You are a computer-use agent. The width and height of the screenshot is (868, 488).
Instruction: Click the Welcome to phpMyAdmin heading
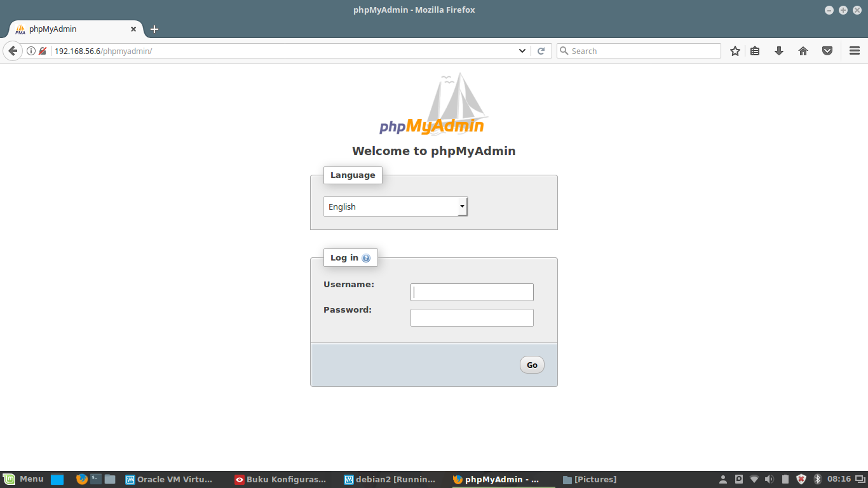click(x=434, y=151)
